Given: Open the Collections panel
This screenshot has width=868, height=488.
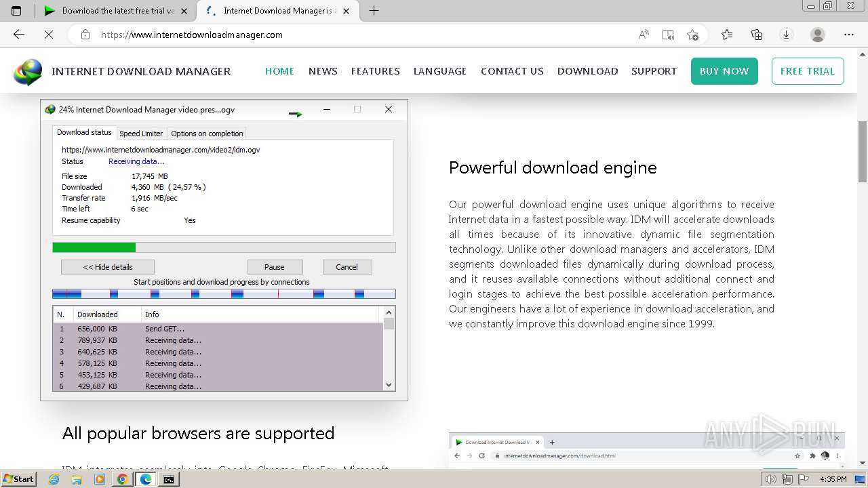Looking at the screenshot, I should point(757,35).
